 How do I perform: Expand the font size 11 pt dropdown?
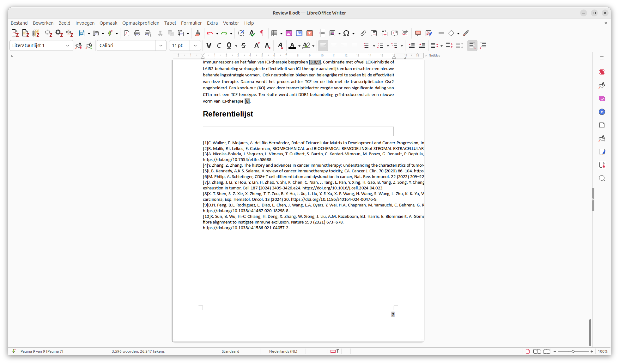click(195, 45)
